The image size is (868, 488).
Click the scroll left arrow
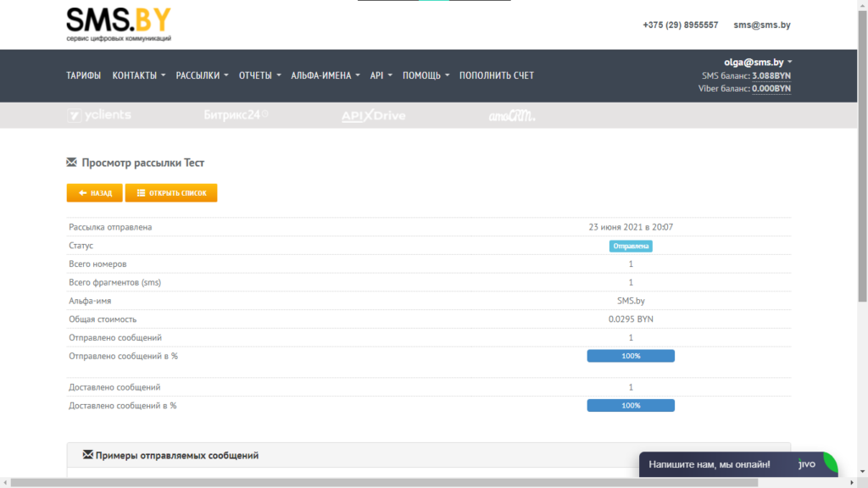point(5,483)
